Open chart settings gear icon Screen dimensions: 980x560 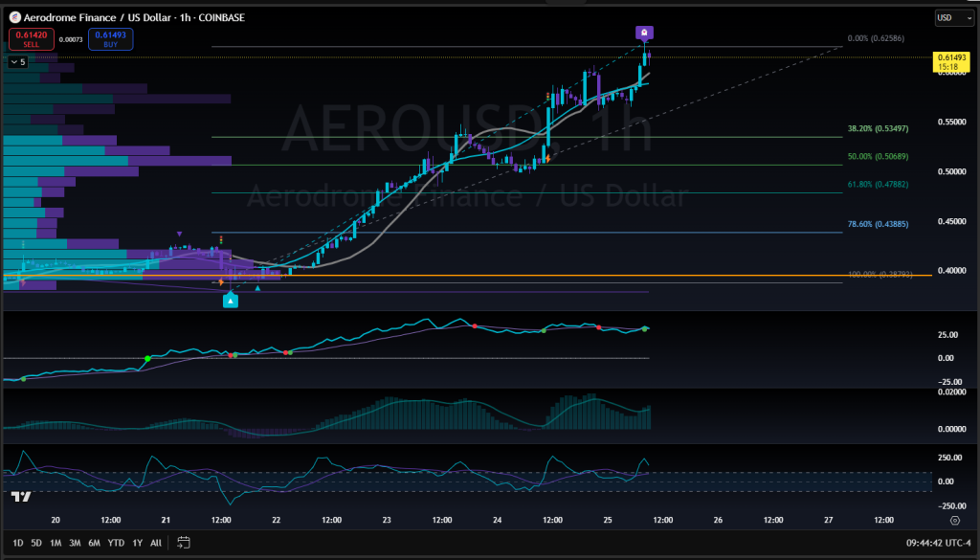click(954, 520)
